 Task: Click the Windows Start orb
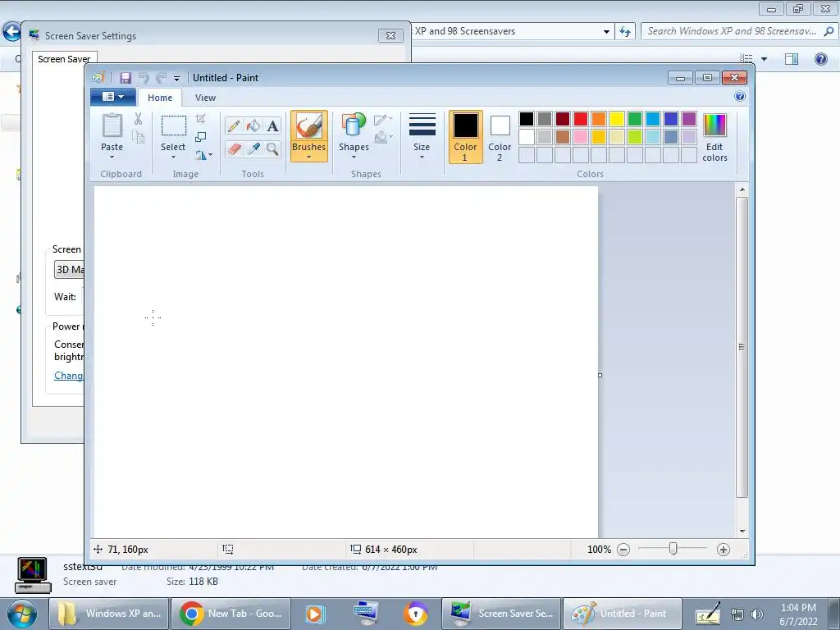pyautogui.click(x=21, y=614)
